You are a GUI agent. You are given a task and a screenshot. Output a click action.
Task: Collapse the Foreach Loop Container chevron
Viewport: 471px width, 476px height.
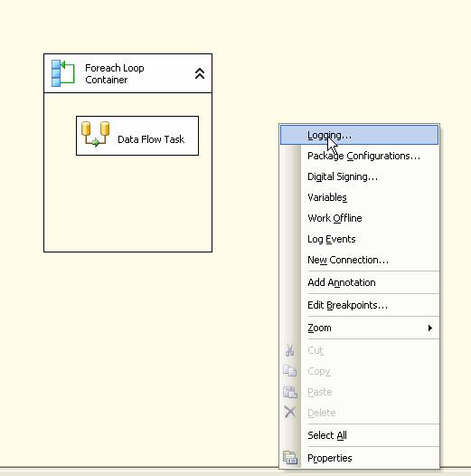200,73
